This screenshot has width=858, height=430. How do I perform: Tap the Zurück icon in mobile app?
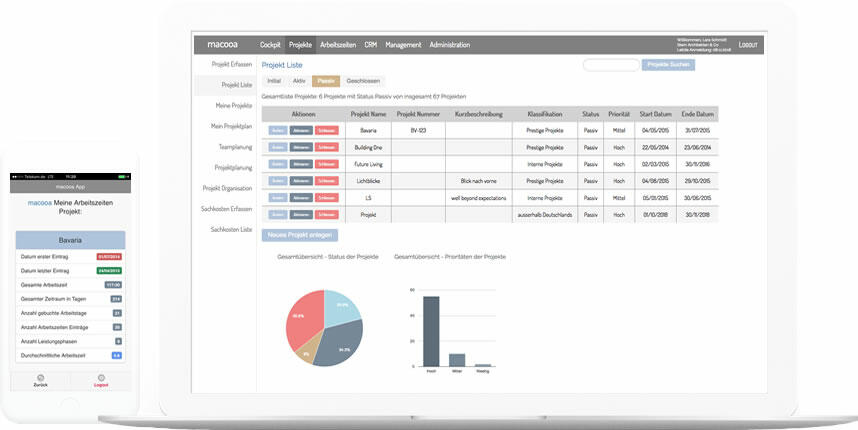[x=40, y=378]
